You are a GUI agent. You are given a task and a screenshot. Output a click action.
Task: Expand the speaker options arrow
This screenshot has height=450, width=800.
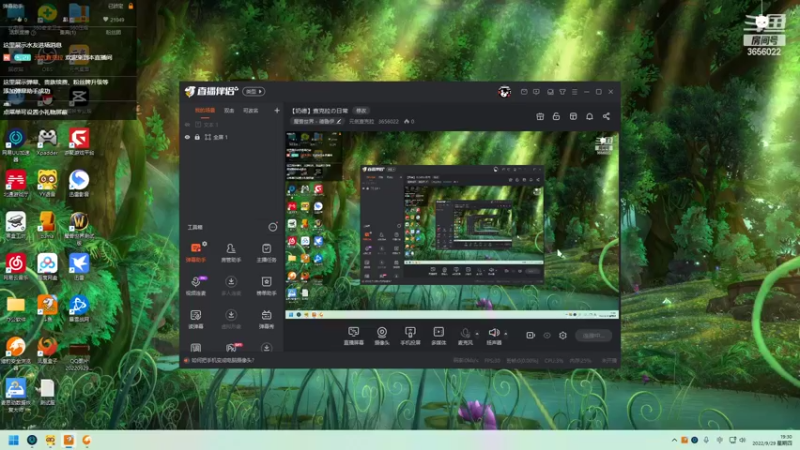tap(506, 334)
